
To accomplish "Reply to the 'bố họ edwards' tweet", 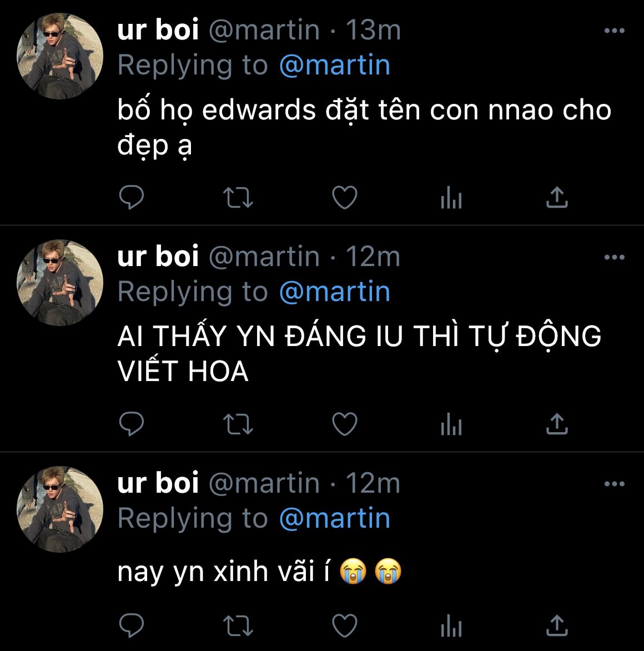I will 131,197.
